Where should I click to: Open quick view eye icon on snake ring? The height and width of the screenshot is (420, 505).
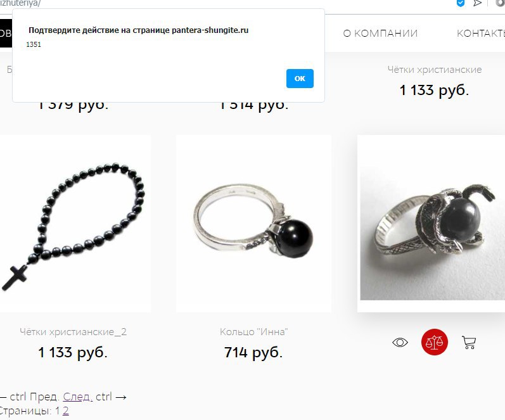[x=400, y=342]
